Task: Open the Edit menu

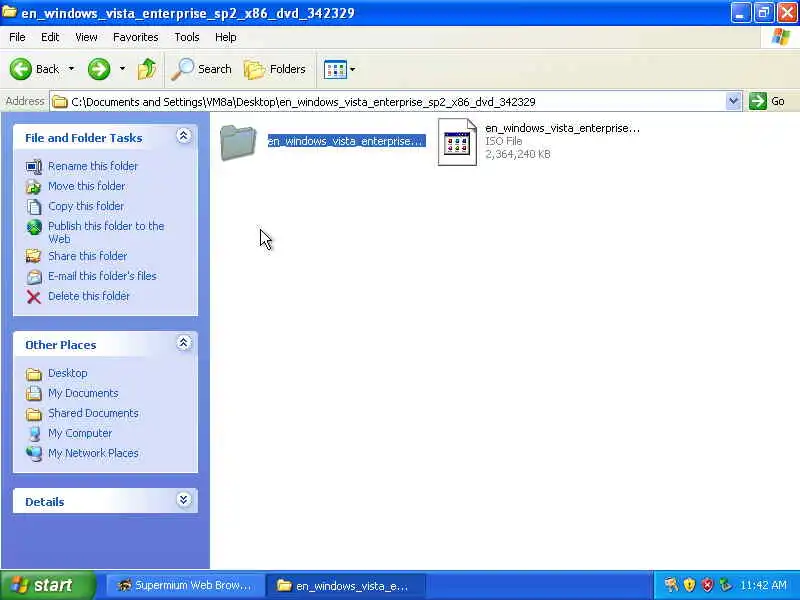Action: point(50,37)
